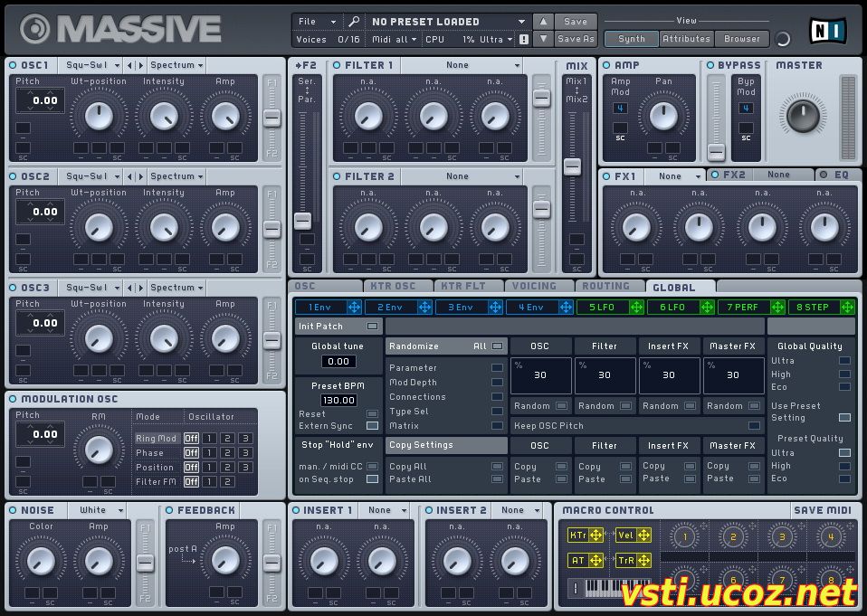Open the OSC1 Squ-SwI wavetable dropdown
Screen dimensions: 867x616
tap(91, 65)
